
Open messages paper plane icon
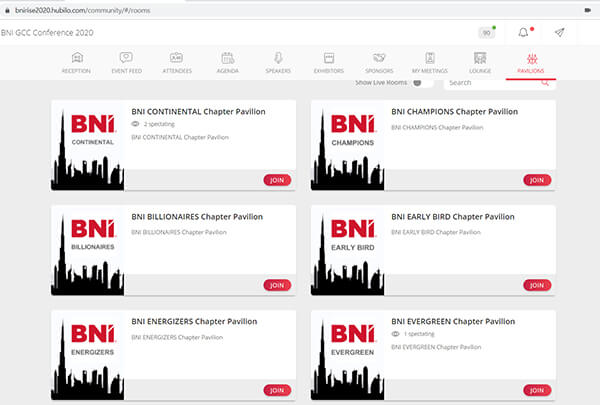559,33
